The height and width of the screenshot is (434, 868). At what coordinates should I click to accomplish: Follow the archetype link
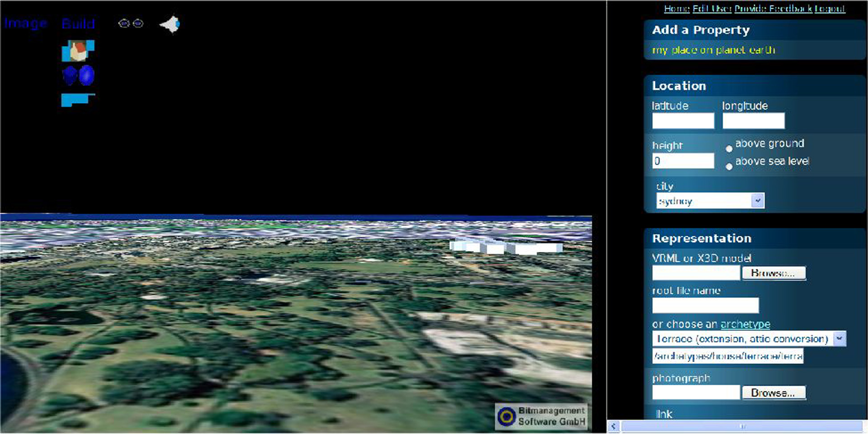point(745,324)
